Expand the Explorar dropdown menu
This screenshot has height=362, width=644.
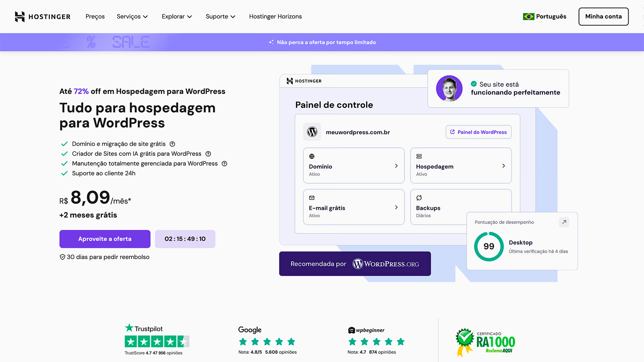point(177,16)
